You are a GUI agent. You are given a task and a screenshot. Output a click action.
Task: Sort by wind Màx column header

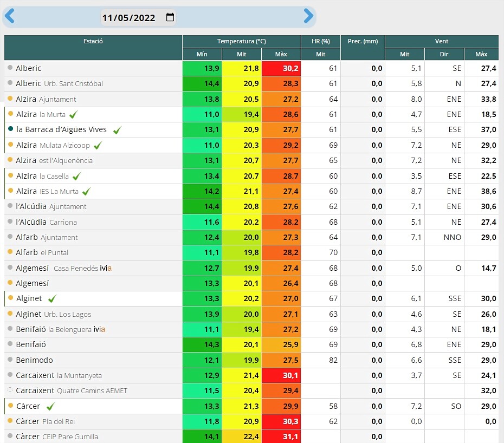click(x=481, y=54)
